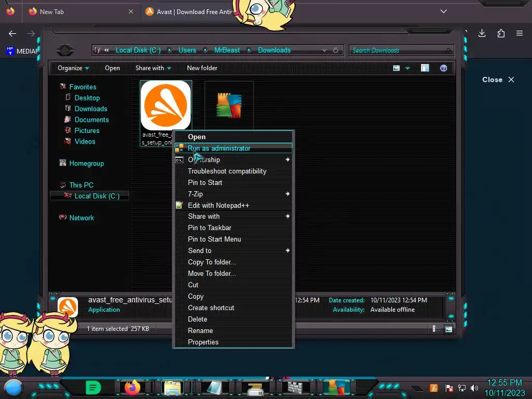Viewport: 532px width, 399px height.
Task: Click the Firefox downloads arrow icon
Action: coord(482,33)
